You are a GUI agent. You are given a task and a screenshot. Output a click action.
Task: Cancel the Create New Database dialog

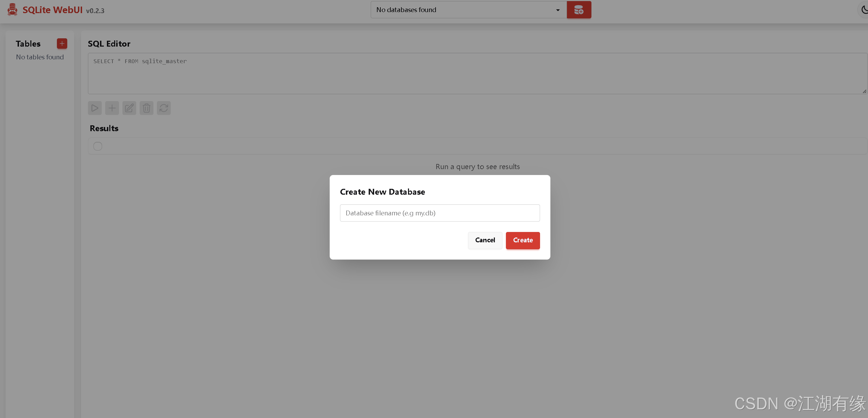(485, 240)
